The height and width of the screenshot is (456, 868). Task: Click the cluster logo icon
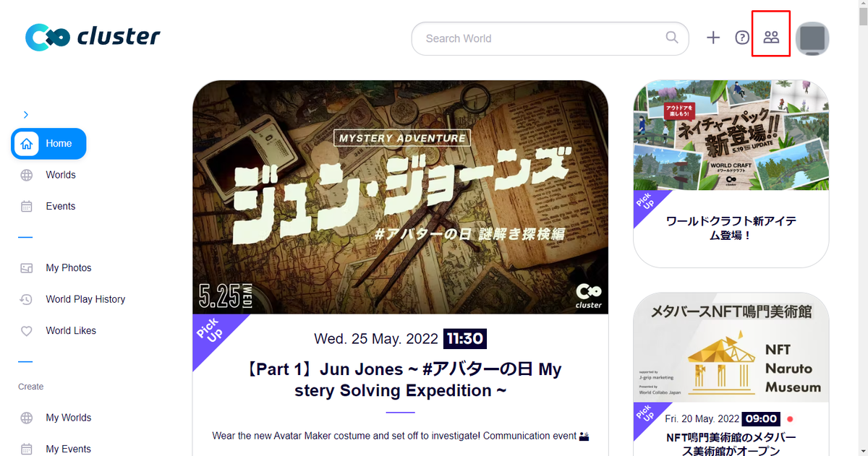tap(48, 38)
